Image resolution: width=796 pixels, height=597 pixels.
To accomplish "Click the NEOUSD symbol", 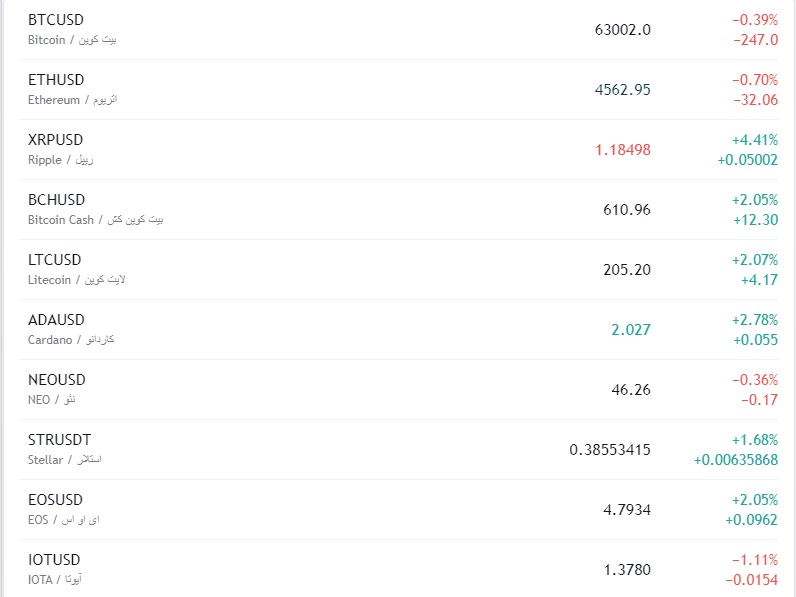I will (57, 380).
